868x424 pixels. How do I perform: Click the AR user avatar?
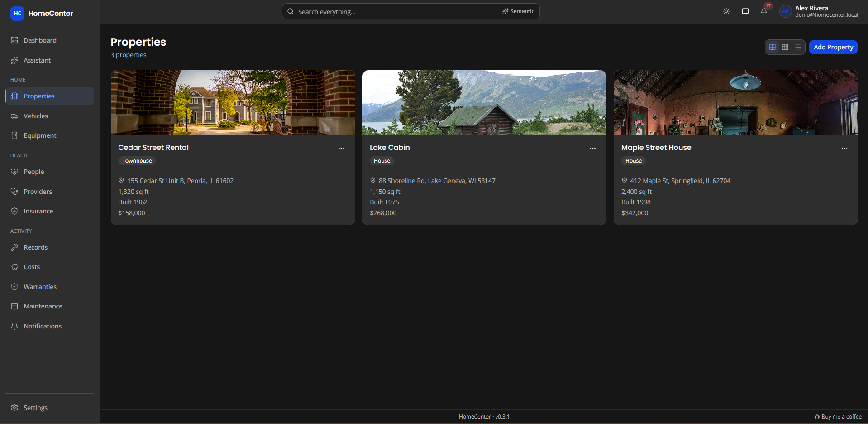(786, 11)
